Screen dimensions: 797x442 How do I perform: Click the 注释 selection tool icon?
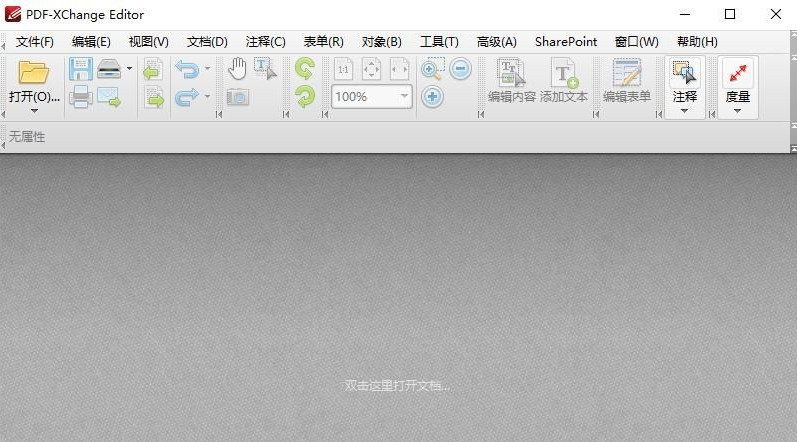(x=684, y=73)
